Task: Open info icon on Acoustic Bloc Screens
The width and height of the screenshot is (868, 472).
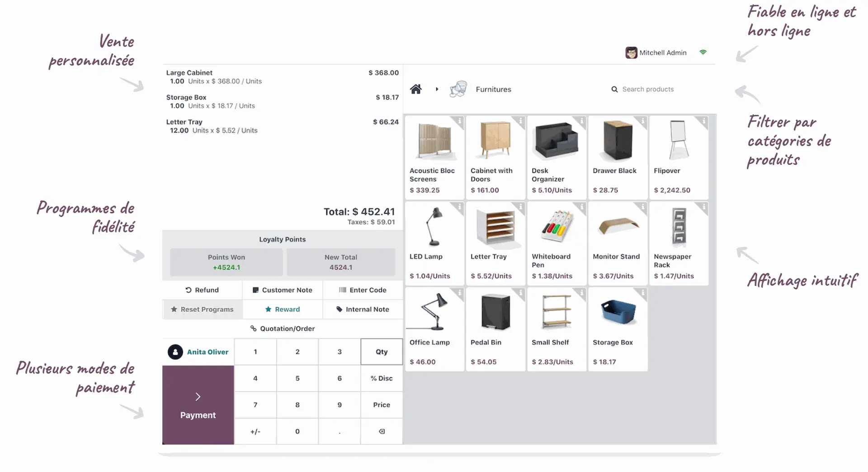Action: click(459, 121)
